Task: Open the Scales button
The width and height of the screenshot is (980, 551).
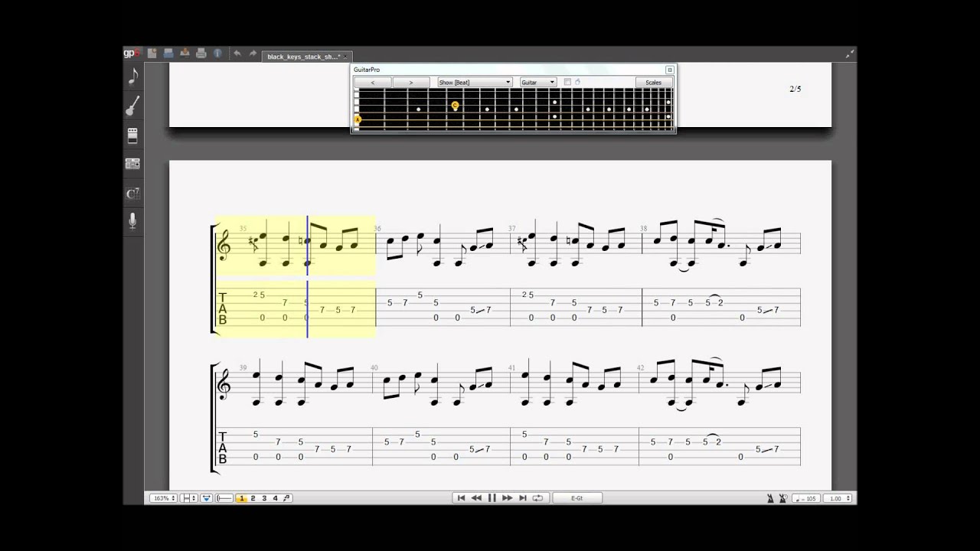Action: coord(653,82)
